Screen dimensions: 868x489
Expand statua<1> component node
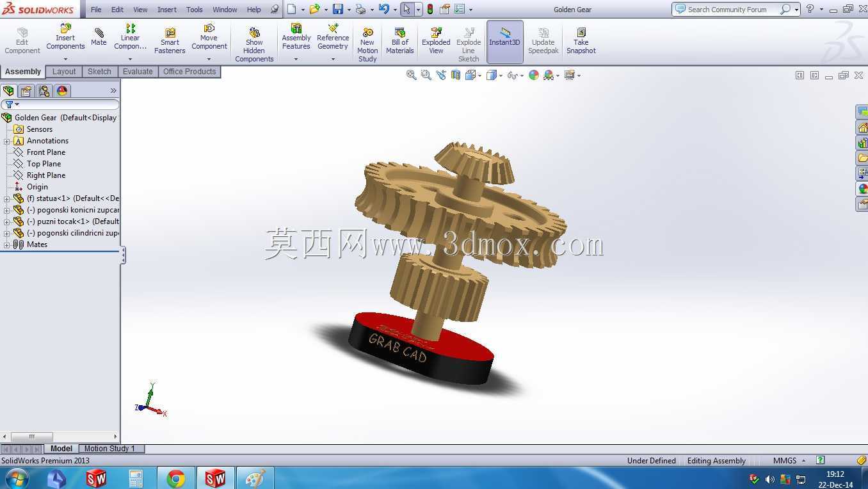[6, 198]
